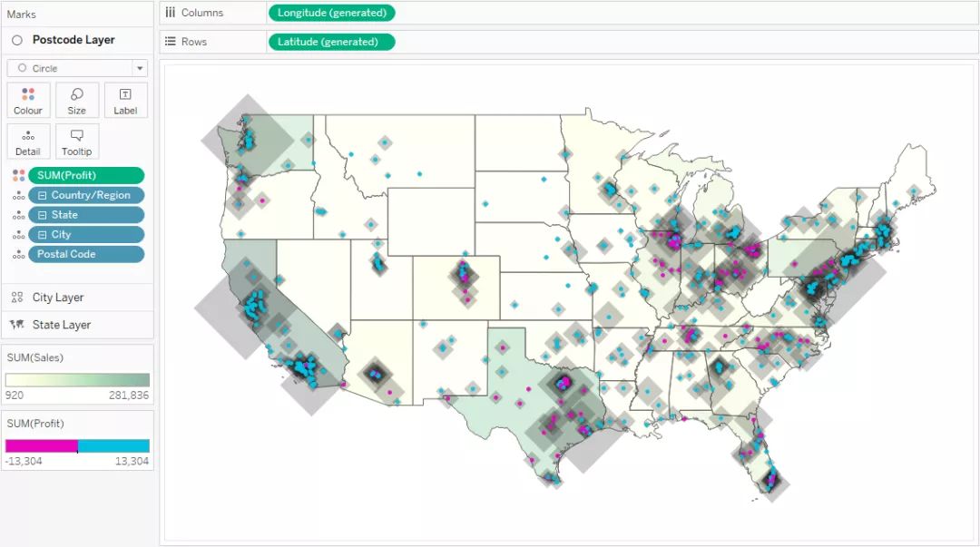The height and width of the screenshot is (547, 980).
Task: Click the detail icon beside State pill
Action: point(19,215)
